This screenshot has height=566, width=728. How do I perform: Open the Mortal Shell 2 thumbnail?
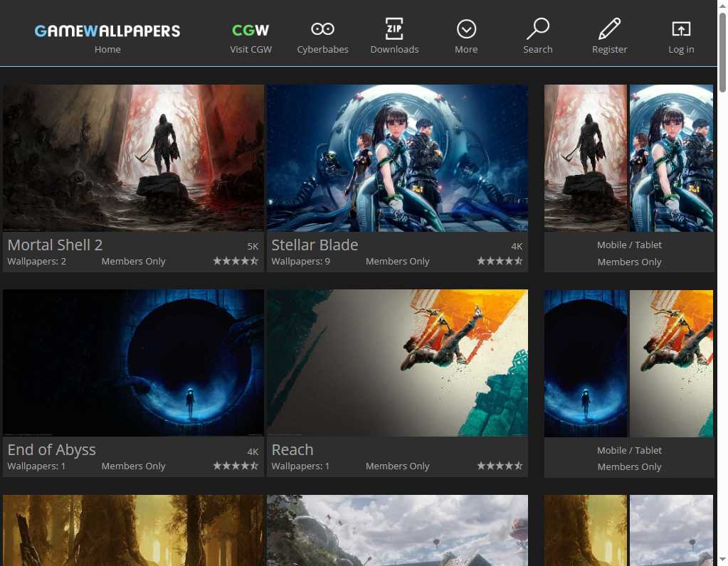133,158
